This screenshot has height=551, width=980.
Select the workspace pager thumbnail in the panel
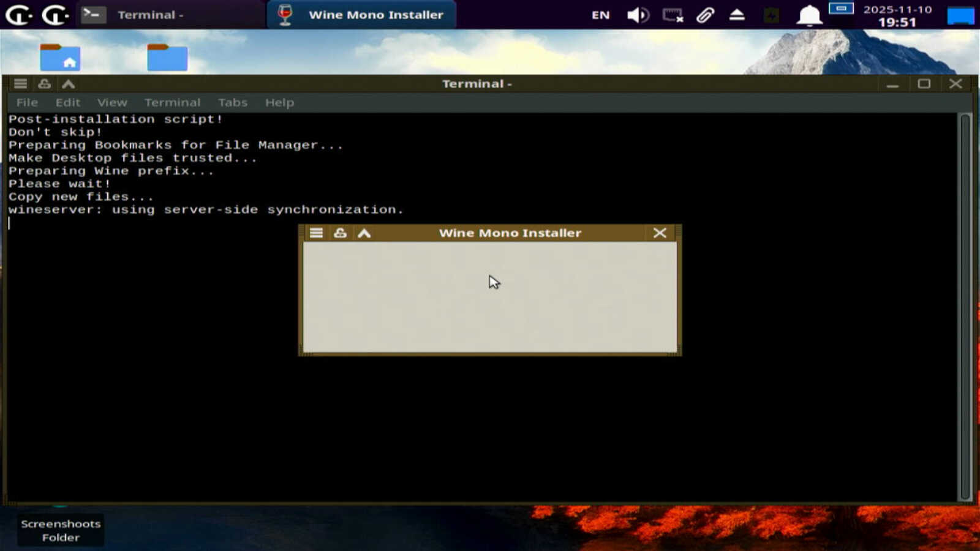click(841, 8)
